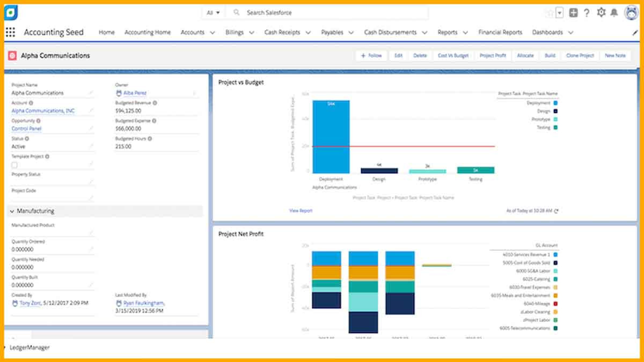Open the View Report link
The height and width of the screenshot is (362, 644).
pyautogui.click(x=301, y=211)
